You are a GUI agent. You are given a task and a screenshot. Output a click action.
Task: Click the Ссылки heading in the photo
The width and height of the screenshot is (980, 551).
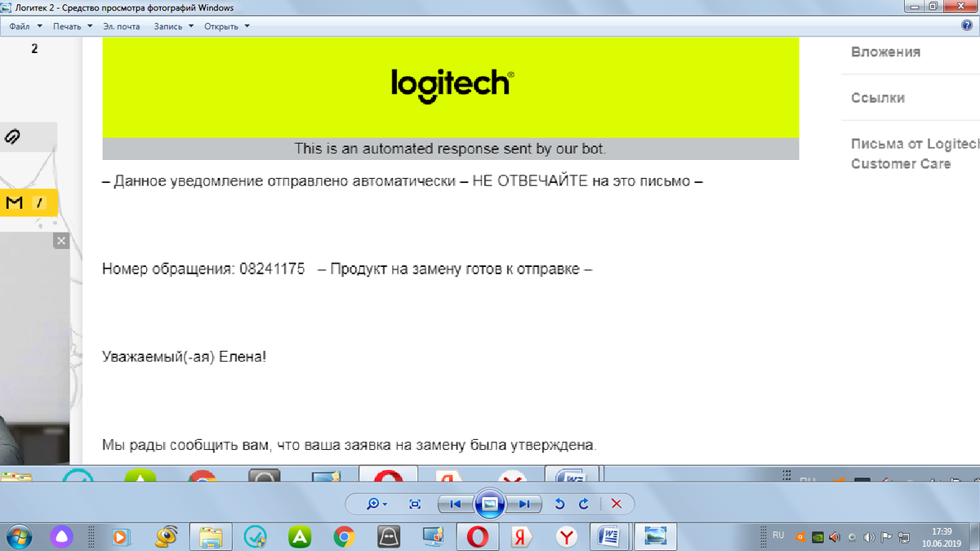(878, 97)
